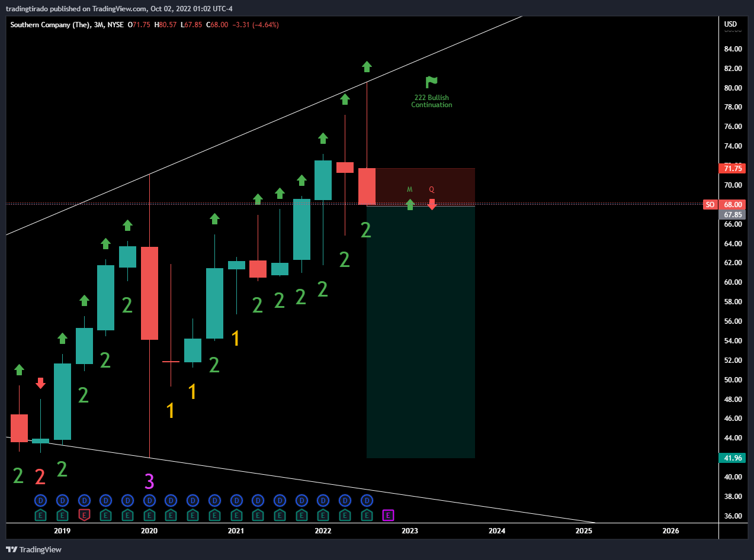
Task: Click the red SO ticker tag on price axis
Action: (x=710, y=204)
